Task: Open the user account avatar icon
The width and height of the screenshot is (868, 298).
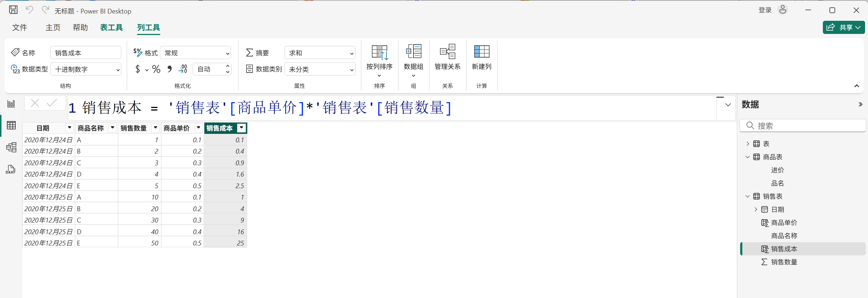Action: pos(782,10)
